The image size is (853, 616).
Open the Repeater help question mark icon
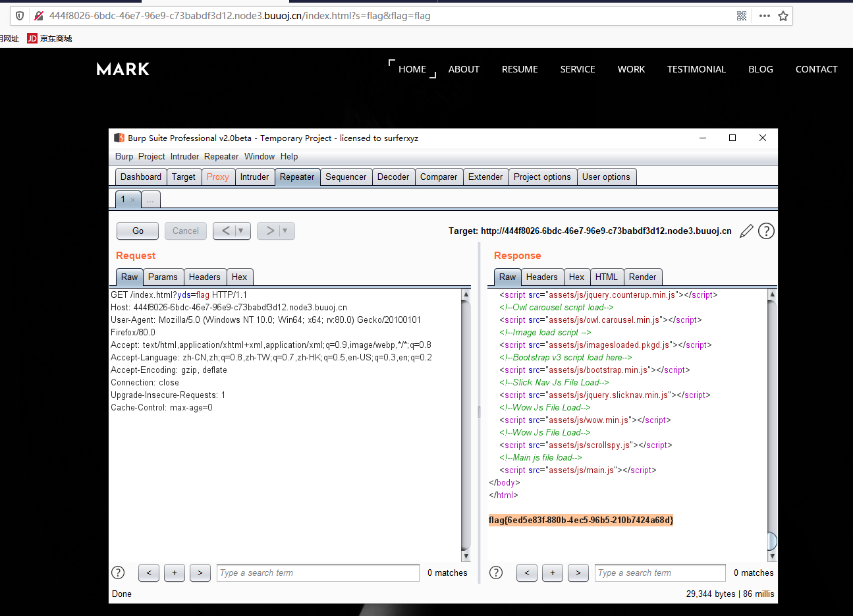[766, 231]
